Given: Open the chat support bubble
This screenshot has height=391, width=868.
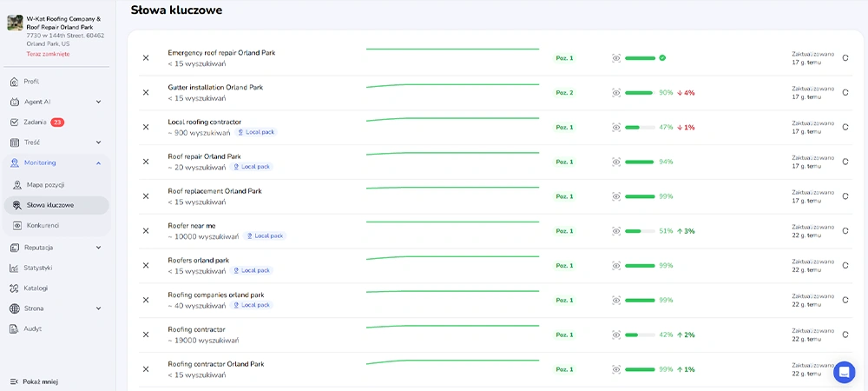Looking at the screenshot, I should (x=844, y=372).
